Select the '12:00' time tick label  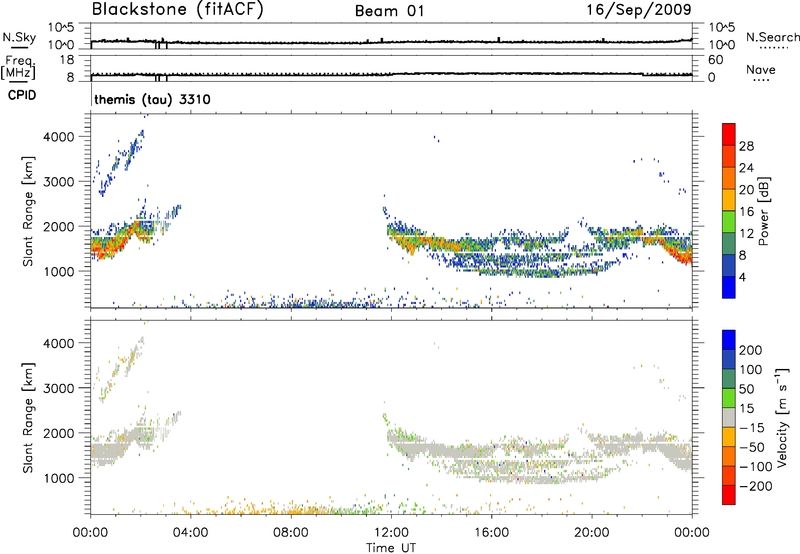[x=391, y=533]
